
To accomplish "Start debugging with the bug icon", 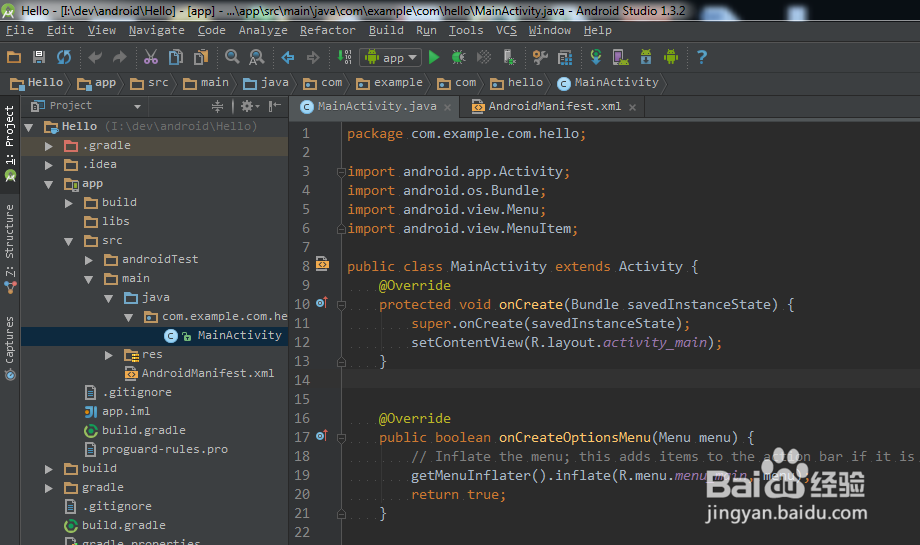I will click(x=458, y=57).
